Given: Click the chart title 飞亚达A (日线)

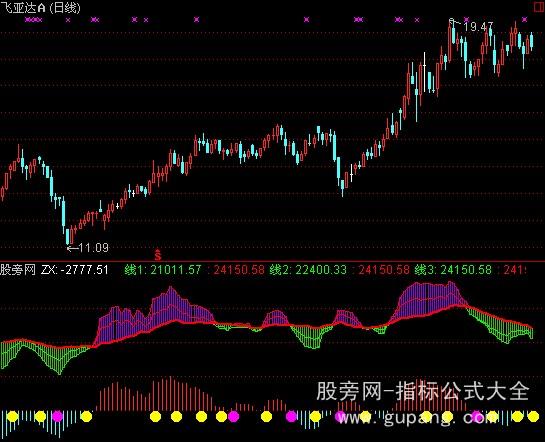Looking at the screenshot, I should click(x=40, y=8).
